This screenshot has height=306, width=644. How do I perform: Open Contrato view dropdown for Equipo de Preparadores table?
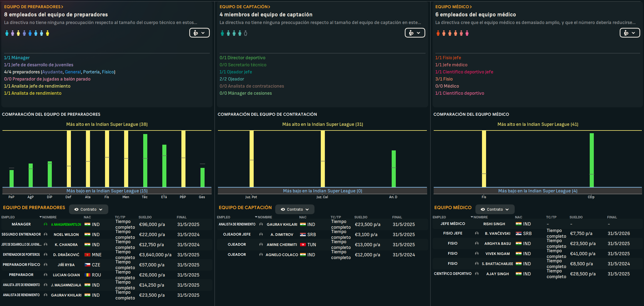[x=89, y=209]
